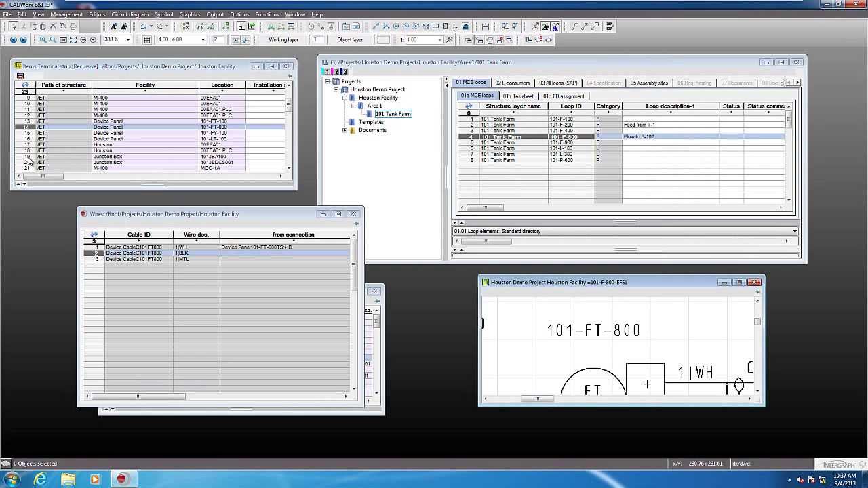Click the text tool A icon
The width and height of the screenshot is (868, 488).
114,26
